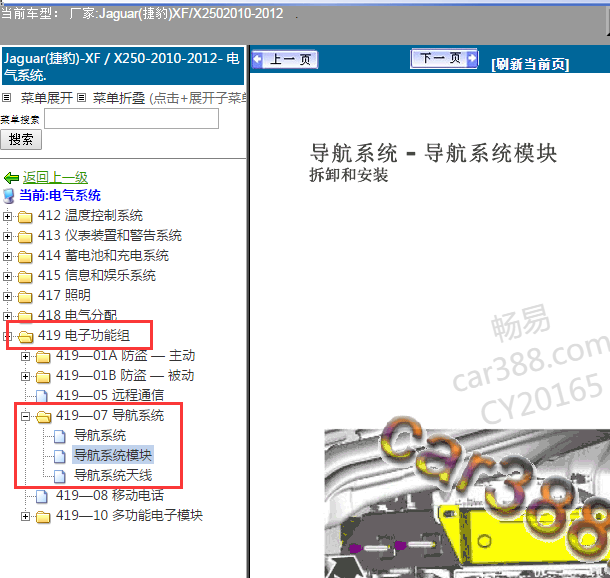Image resolution: width=610 pixels, height=578 pixels.
Task: Click folder icon for 418 电气分配
Action: [x=25, y=315]
